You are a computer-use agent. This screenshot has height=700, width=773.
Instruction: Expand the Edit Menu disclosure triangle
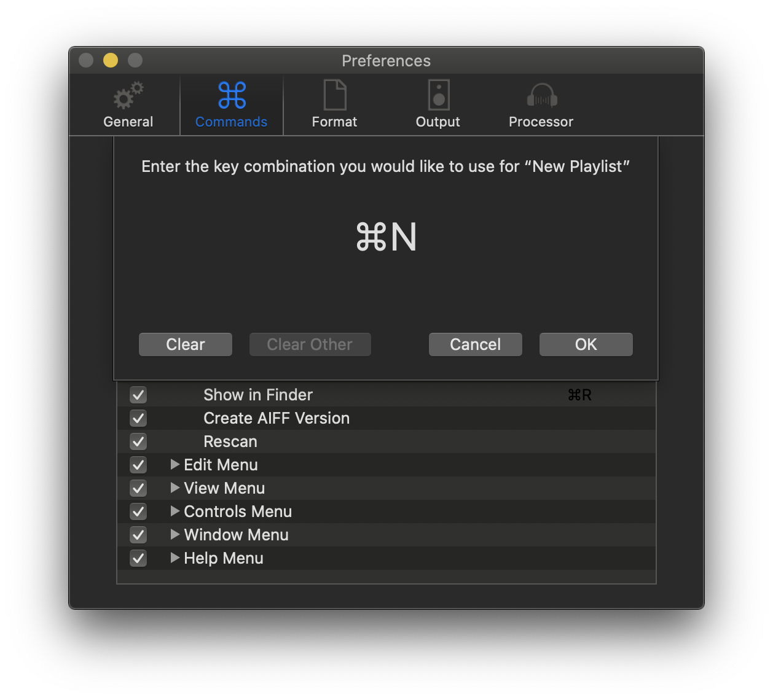pyautogui.click(x=175, y=464)
